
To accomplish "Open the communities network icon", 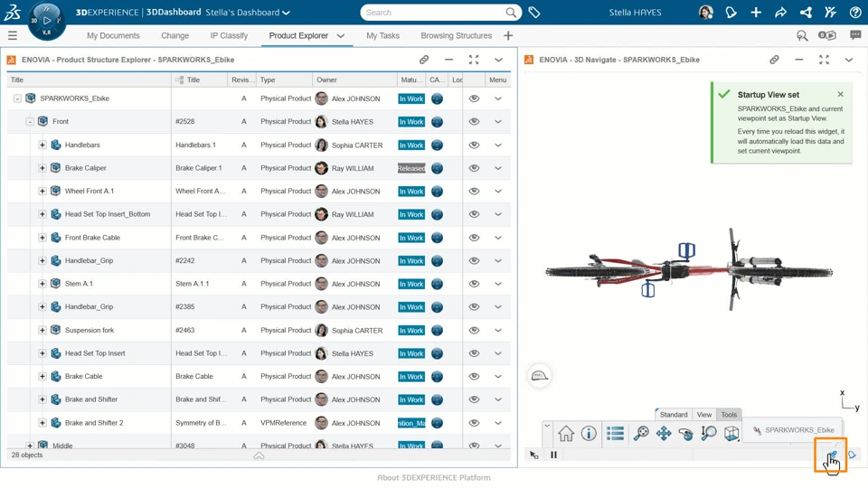I will 806,12.
